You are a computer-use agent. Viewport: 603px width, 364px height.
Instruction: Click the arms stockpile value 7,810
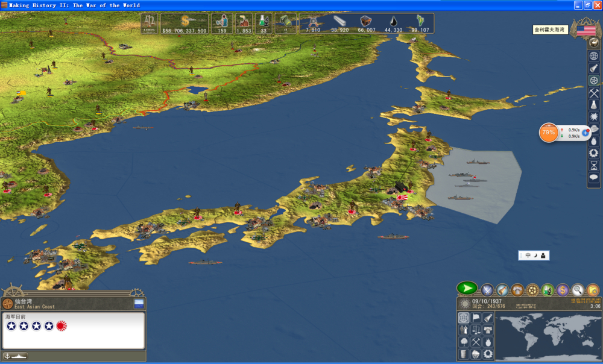coord(313,30)
